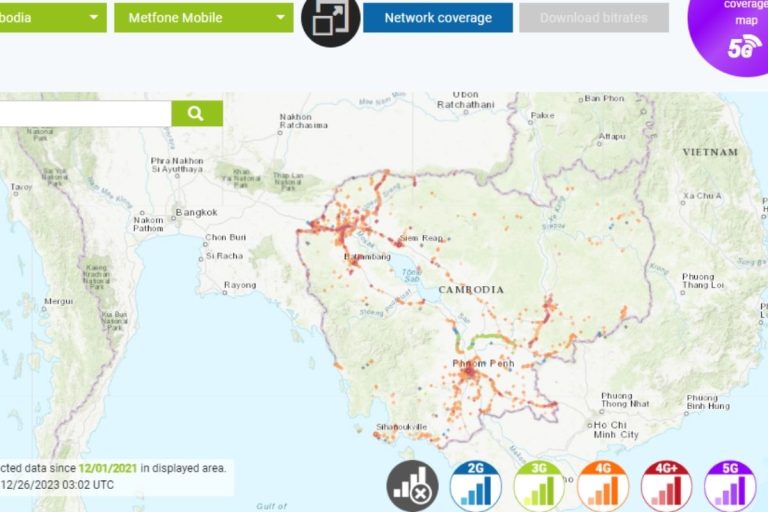Toggle the 3G network layer
The height and width of the screenshot is (512, 768).
pos(539,487)
